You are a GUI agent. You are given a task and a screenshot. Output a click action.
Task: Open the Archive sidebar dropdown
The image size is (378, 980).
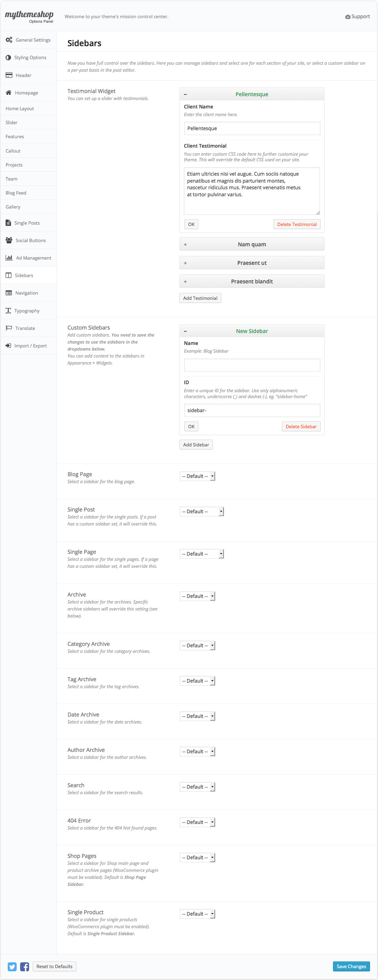[x=197, y=597]
